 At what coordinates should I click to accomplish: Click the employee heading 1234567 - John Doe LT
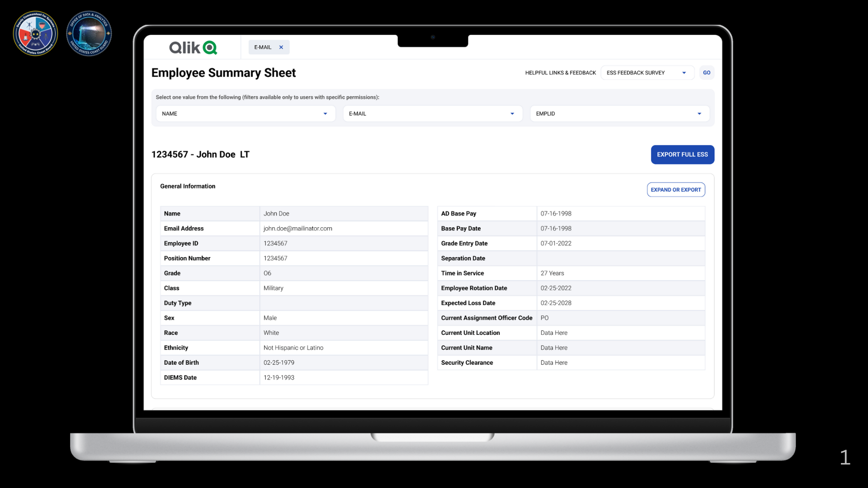point(200,154)
